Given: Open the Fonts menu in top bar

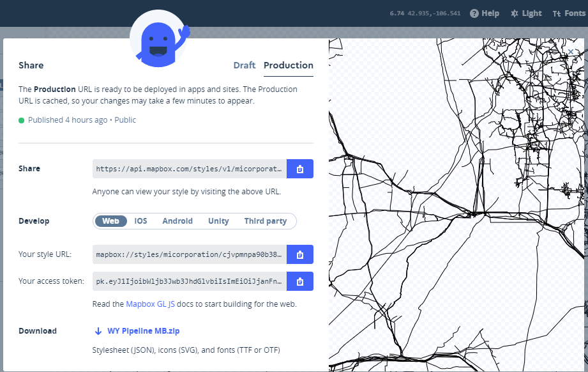Looking at the screenshot, I should click(x=569, y=13).
